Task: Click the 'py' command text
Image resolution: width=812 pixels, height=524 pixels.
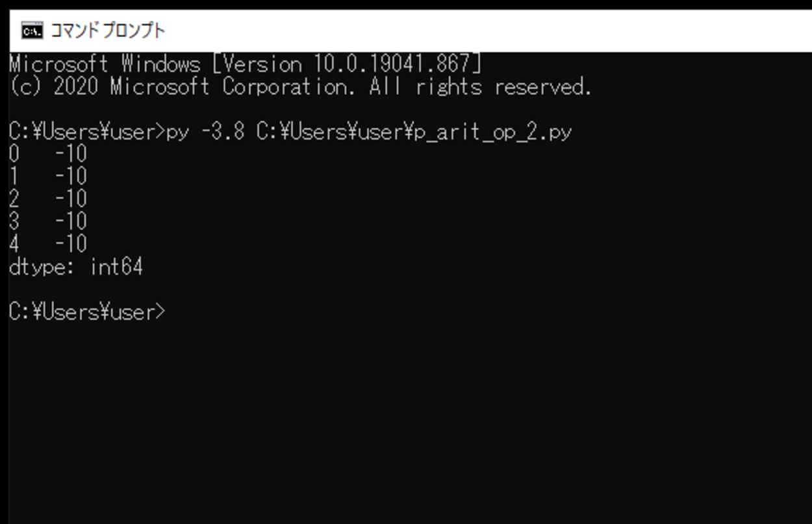Action: (x=177, y=133)
